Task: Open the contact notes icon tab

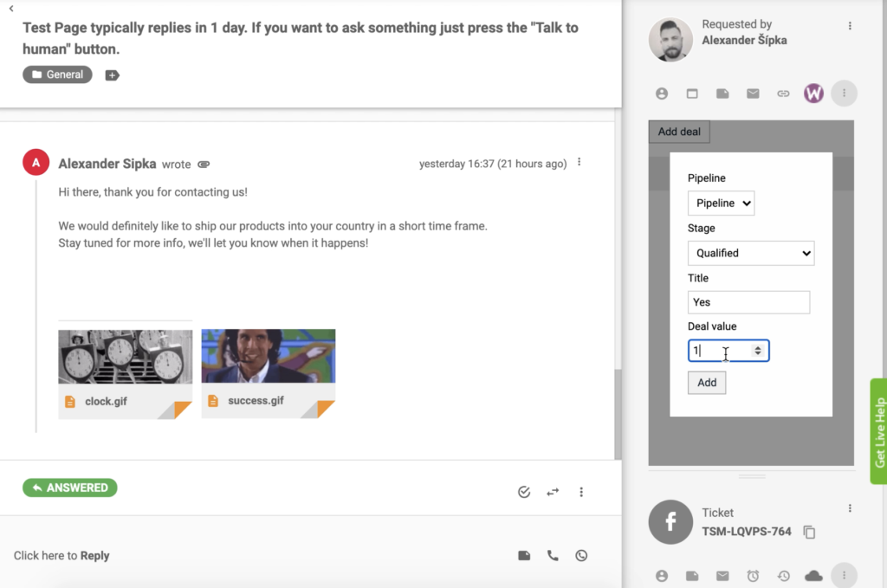Action: [722, 94]
